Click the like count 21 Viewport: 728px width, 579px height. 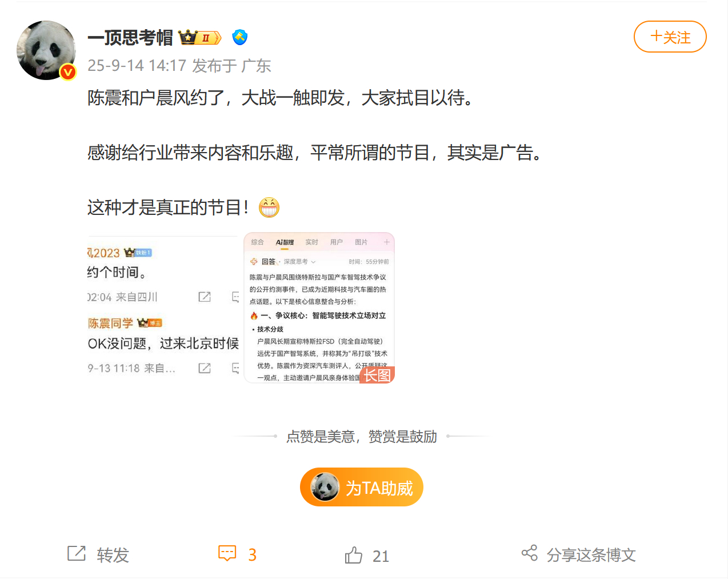[x=381, y=556]
